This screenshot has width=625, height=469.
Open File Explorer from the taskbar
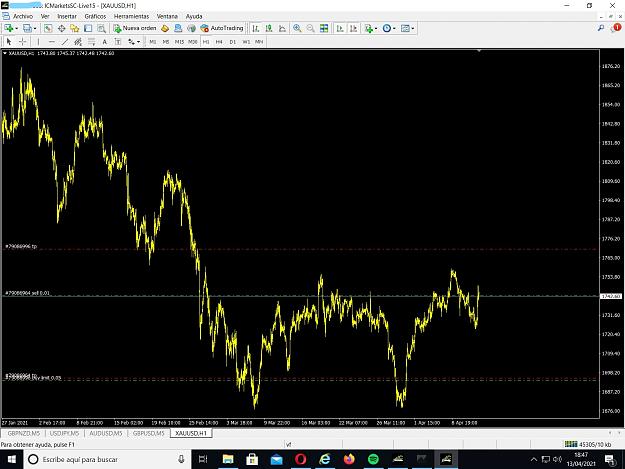coord(228,459)
